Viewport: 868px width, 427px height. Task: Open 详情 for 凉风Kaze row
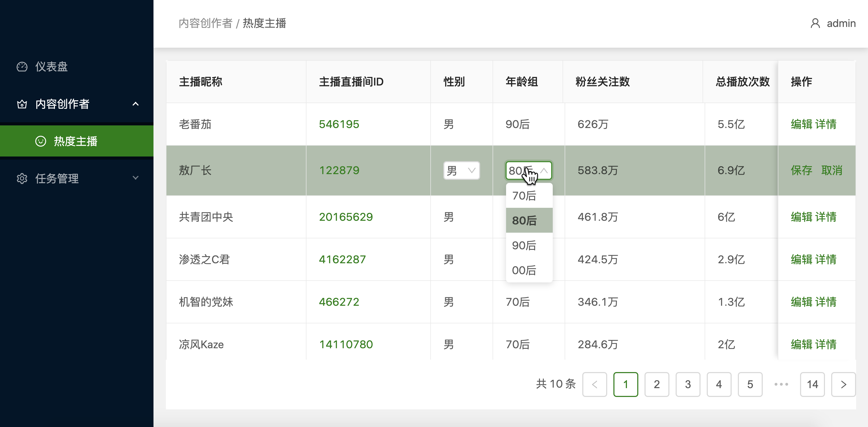tap(826, 344)
